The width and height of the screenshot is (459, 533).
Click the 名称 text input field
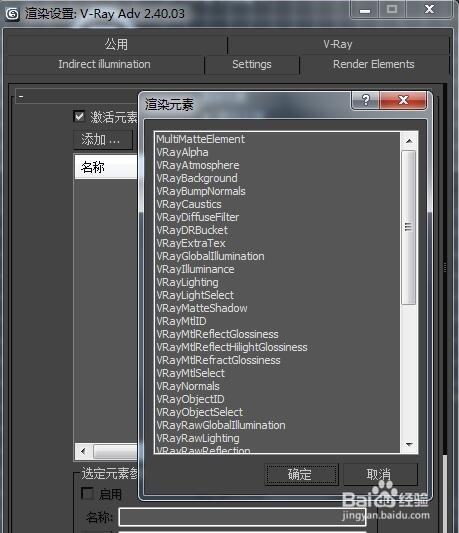coord(242,517)
